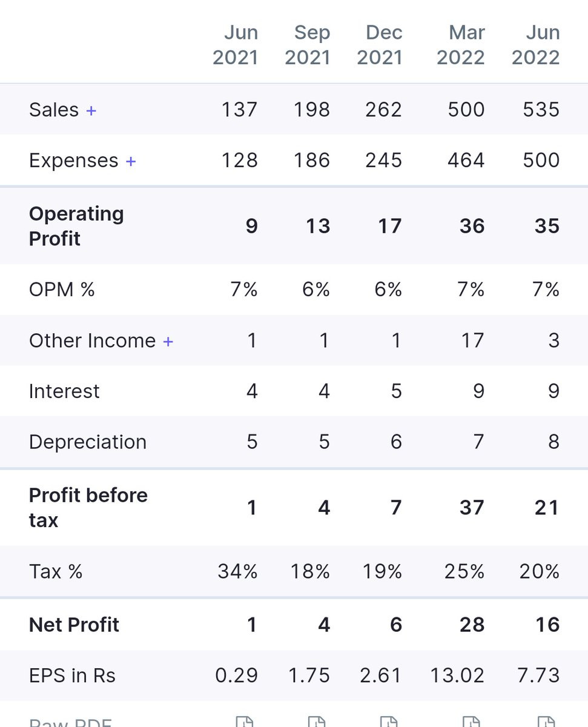Expand the Sales row breakdown
The image size is (588, 727).
pos(91,110)
